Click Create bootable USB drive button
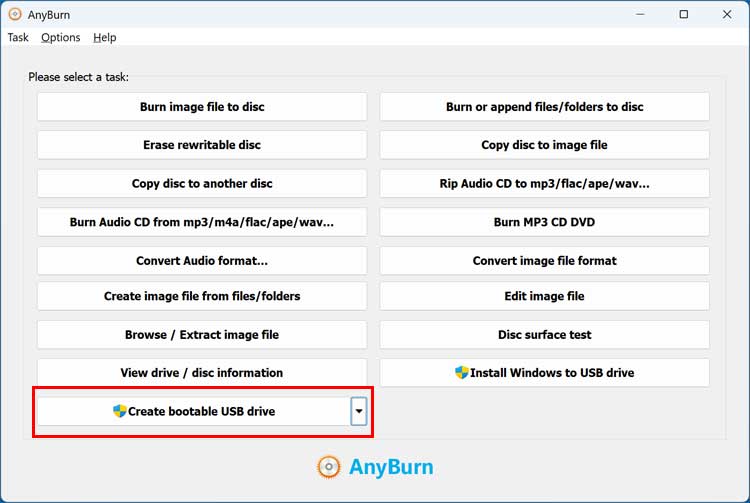Screen dimensions: 750x503 click(194, 411)
